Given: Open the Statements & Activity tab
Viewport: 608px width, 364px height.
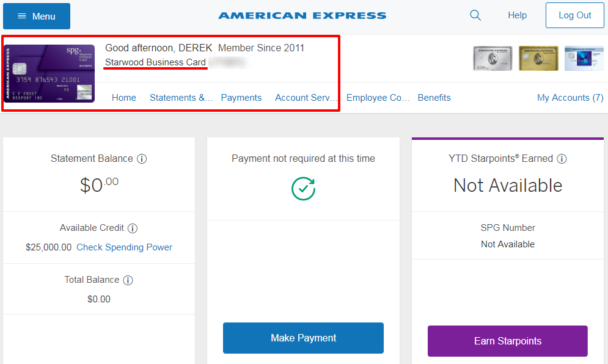Looking at the screenshot, I should click(x=181, y=98).
